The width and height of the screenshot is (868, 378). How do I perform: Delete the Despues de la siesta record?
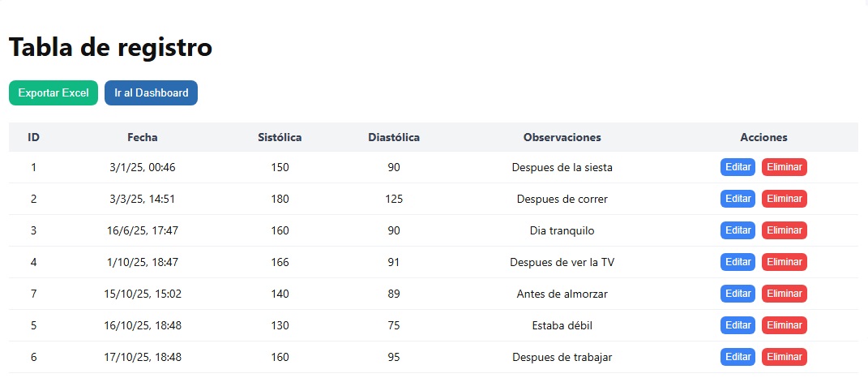[784, 167]
